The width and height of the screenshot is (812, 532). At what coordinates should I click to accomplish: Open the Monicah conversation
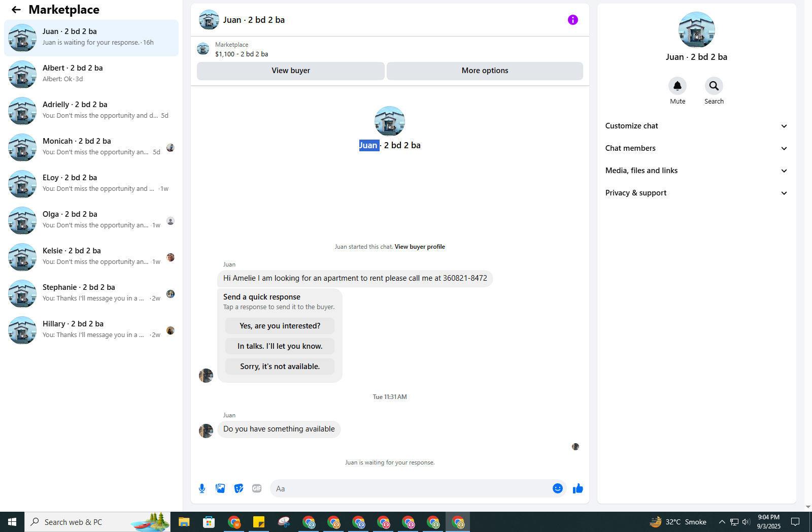(x=91, y=148)
